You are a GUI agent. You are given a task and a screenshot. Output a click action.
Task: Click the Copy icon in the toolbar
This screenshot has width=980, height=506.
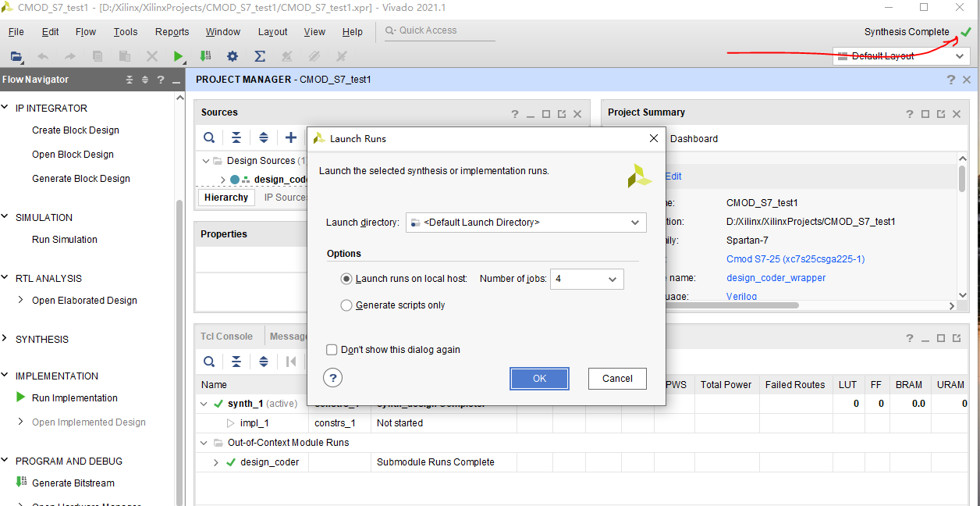click(98, 56)
